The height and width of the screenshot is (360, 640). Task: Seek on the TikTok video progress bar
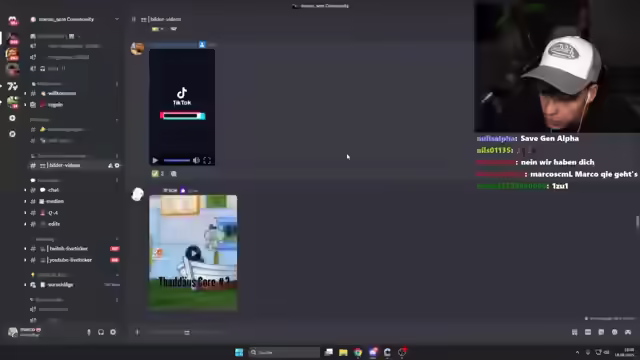177,160
